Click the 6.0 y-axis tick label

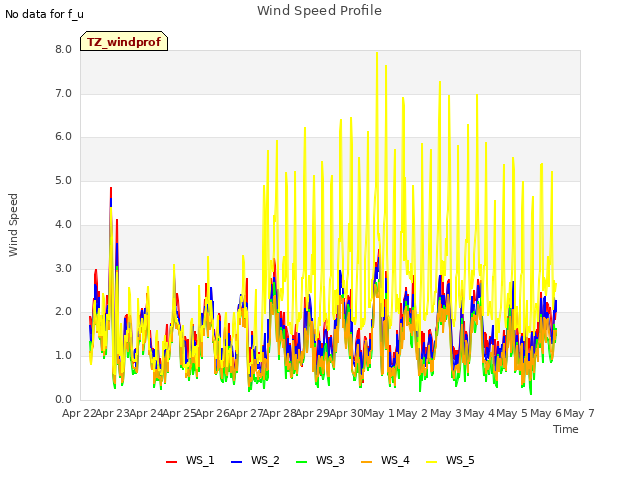click(x=63, y=137)
